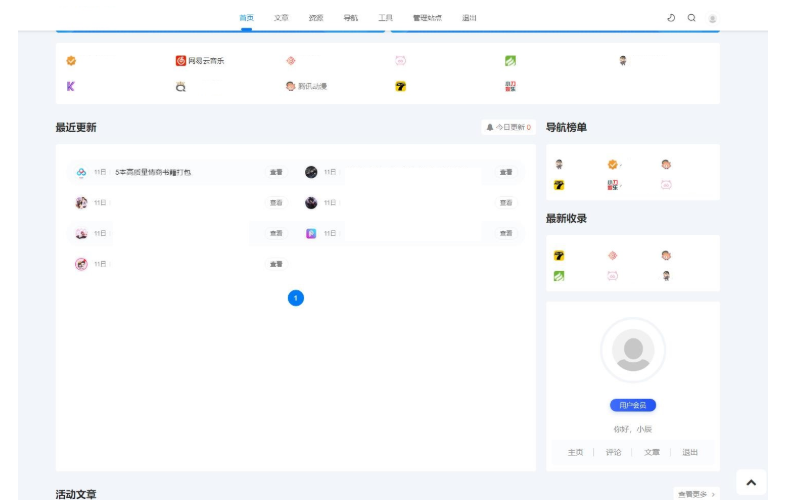Open the 工具 menu item
This screenshot has width=785, height=500.
coord(385,18)
